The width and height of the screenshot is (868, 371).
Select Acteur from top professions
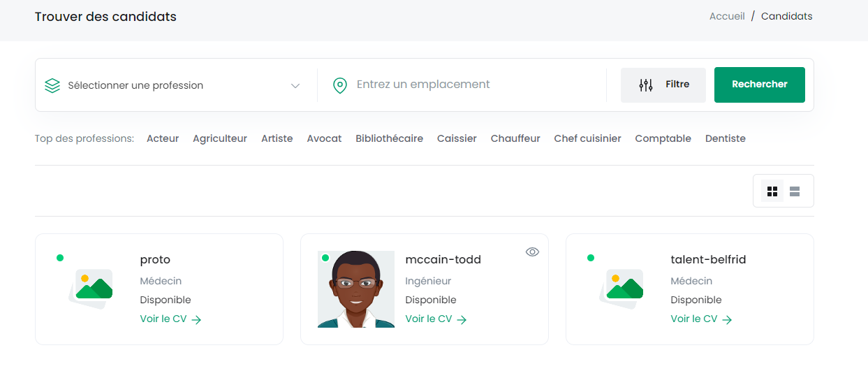pyautogui.click(x=163, y=138)
